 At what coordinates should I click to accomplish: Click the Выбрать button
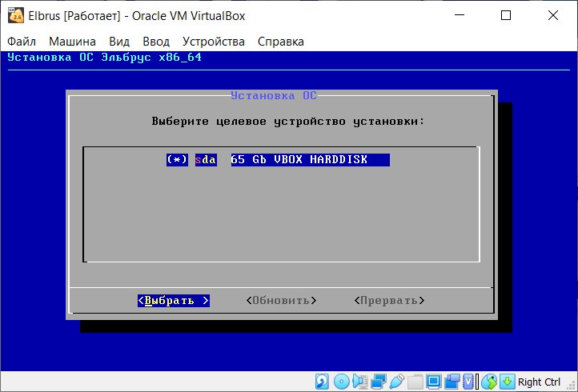(173, 301)
